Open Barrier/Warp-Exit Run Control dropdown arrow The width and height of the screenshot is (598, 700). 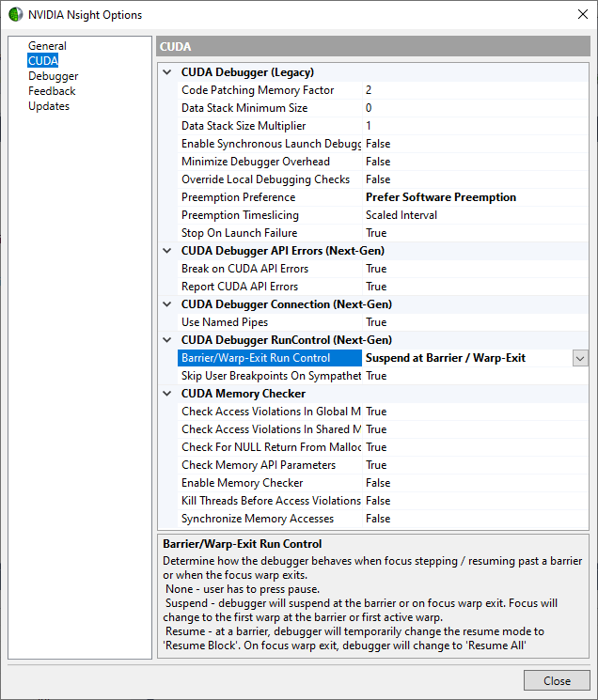point(580,358)
